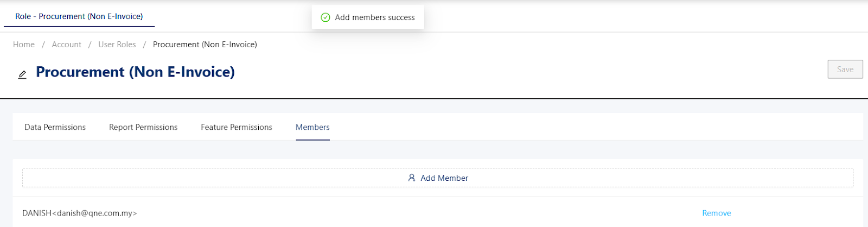Image resolution: width=868 pixels, height=227 pixels.
Task: Navigate to User Roles breadcrumb link
Action: point(117,45)
